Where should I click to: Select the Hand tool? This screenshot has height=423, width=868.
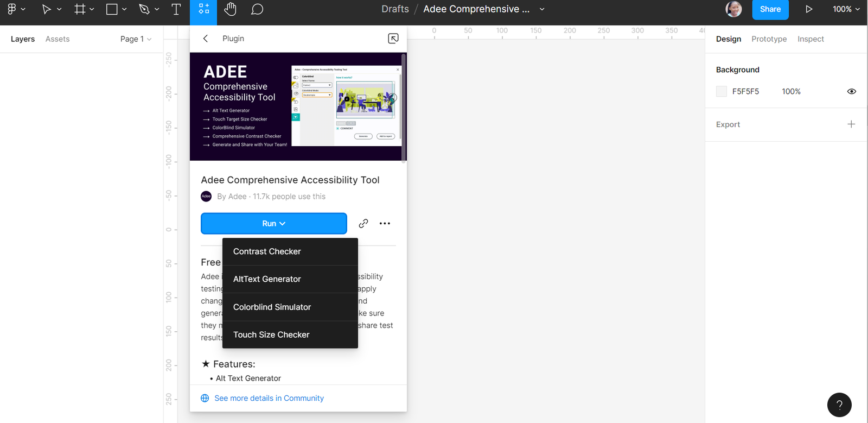230,9
